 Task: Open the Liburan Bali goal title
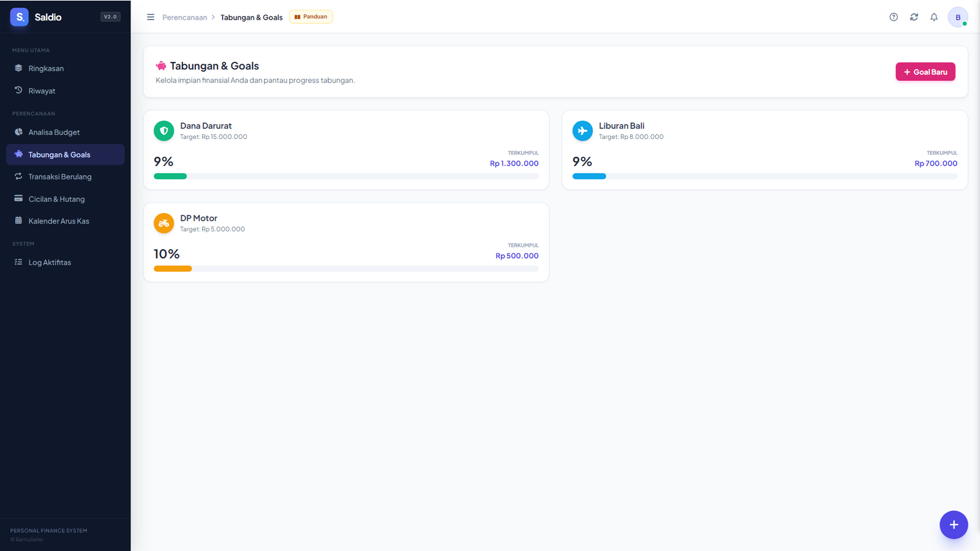pyautogui.click(x=622, y=126)
